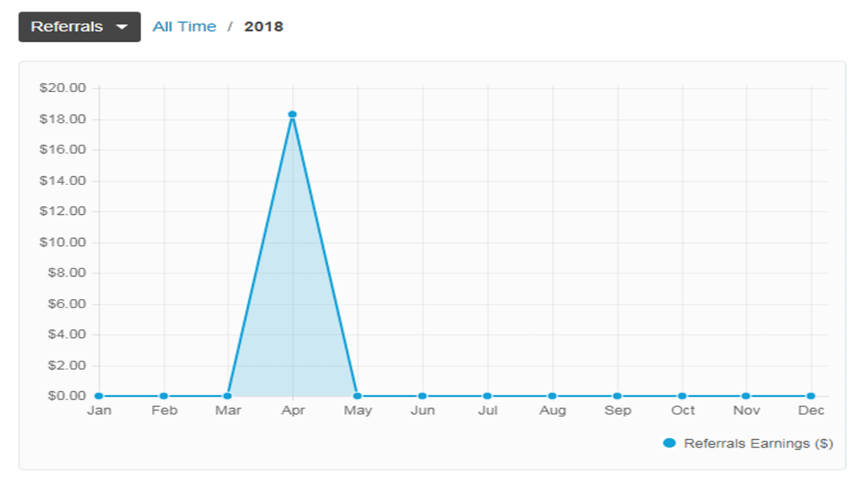Click the $2.00 y-axis label
This screenshot has width=868, height=489.
point(67,366)
